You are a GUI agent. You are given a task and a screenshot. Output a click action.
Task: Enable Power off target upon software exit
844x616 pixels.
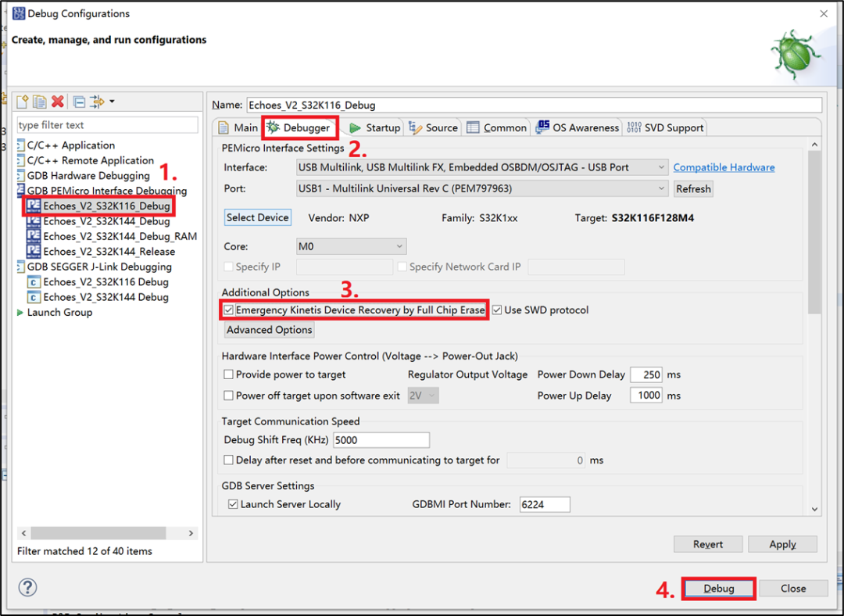[x=229, y=396]
